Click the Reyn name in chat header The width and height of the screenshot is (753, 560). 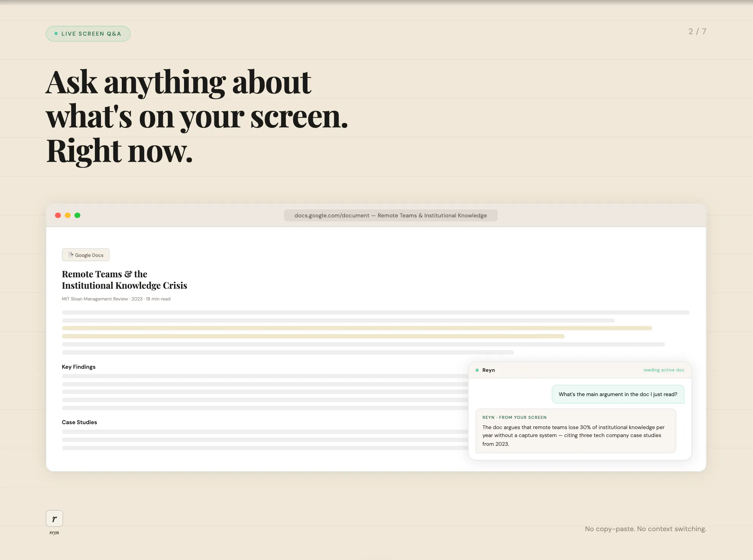[x=488, y=370]
